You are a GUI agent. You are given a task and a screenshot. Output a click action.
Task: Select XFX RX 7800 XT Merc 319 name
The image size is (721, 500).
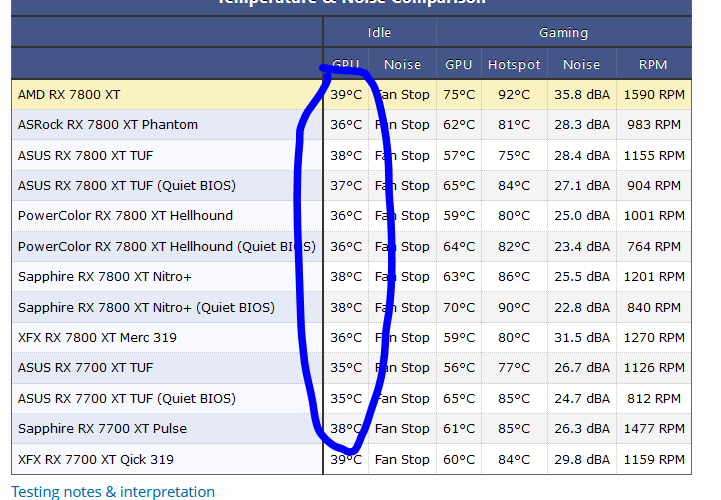(x=97, y=338)
